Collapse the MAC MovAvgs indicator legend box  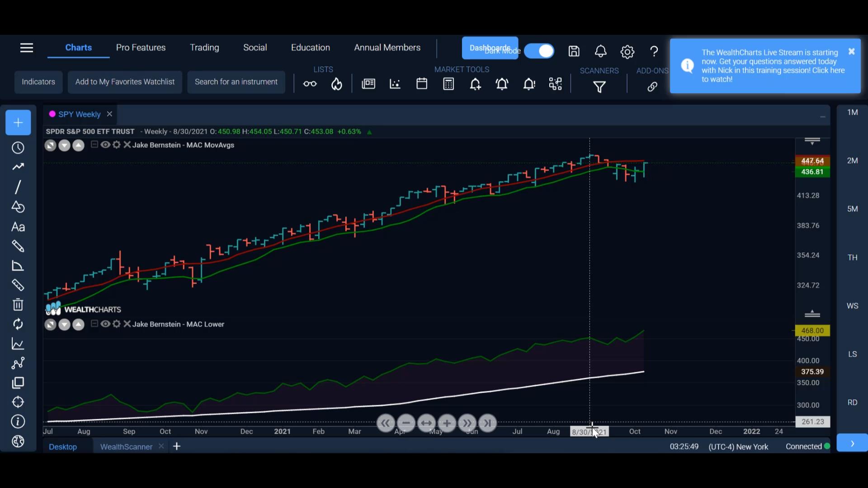94,145
